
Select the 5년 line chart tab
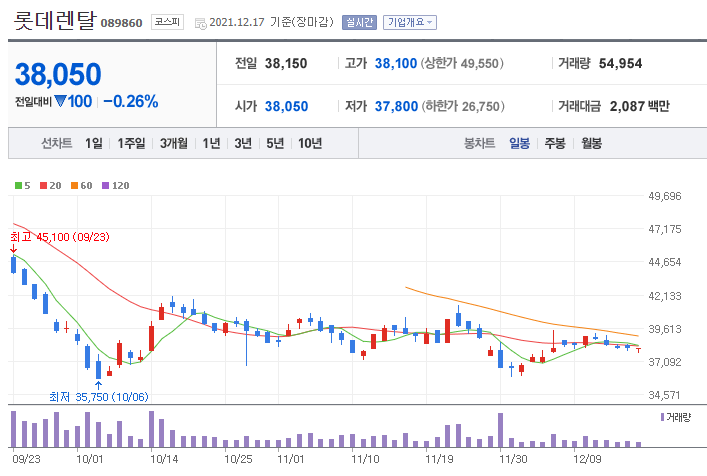pyautogui.click(x=275, y=143)
